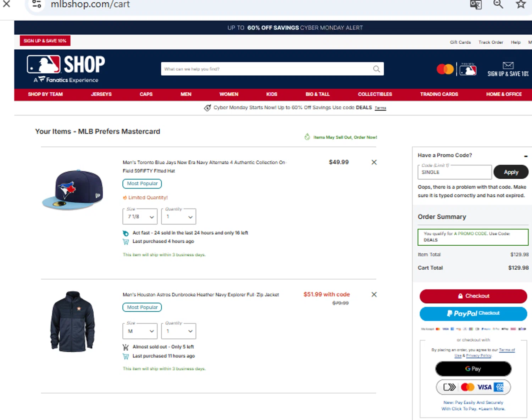The width and height of the screenshot is (532, 420).
Task: Click the Cart Total $129.98 amount
Action: coord(518,268)
